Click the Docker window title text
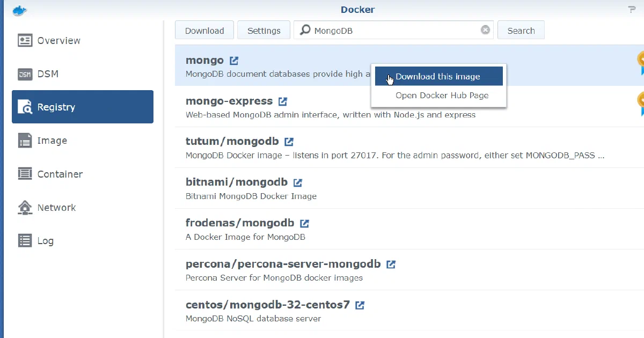This screenshot has width=644, height=338. tap(357, 10)
